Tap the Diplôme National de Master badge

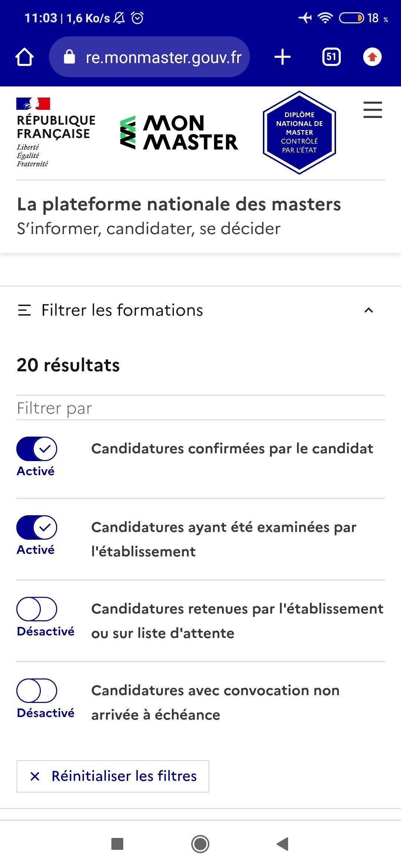(299, 132)
